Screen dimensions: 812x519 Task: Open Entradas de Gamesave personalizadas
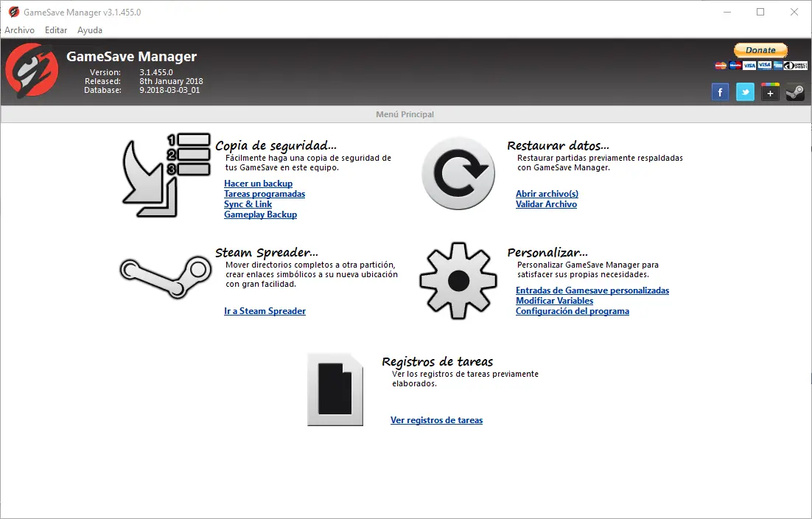pyautogui.click(x=592, y=290)
